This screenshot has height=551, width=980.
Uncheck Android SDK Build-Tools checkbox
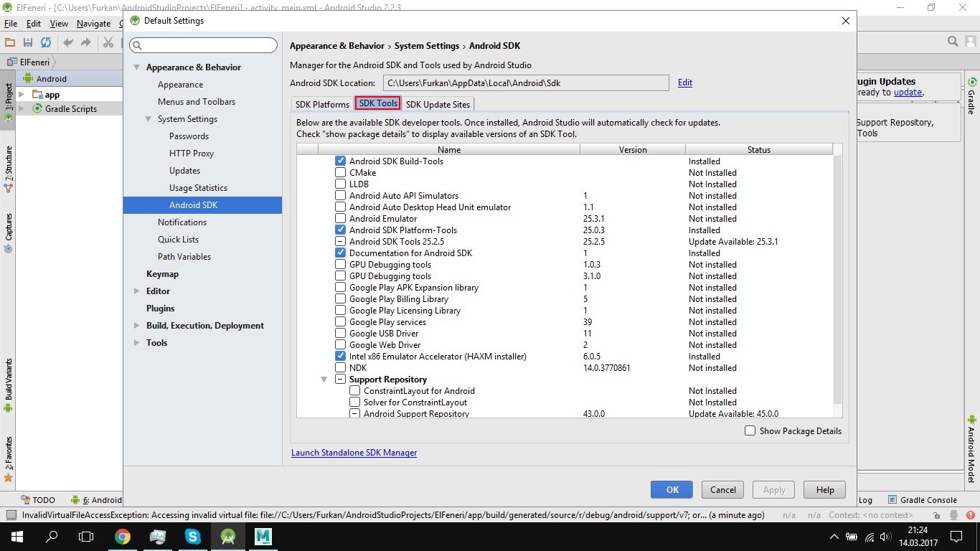tap(340, 161)
